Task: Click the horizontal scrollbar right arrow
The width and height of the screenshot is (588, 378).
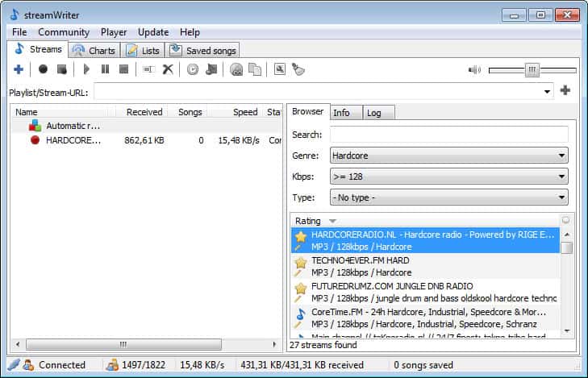Action: (x=274, y=344)
